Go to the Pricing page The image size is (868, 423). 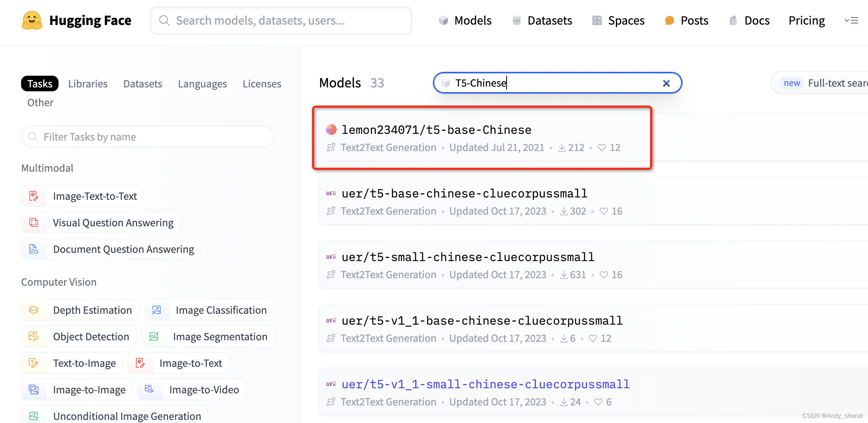tap(807, 20)
